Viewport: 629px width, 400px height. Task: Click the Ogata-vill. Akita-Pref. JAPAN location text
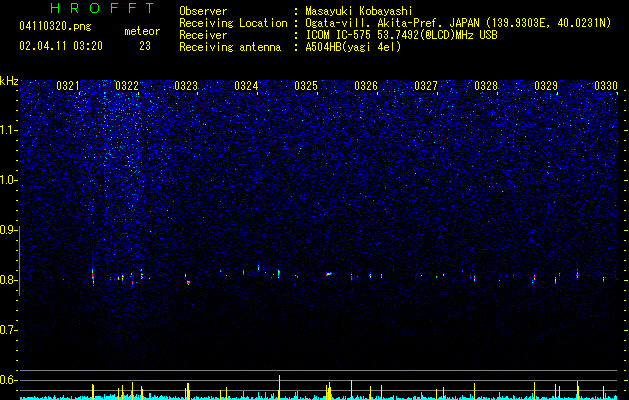(x=458, y=24)
